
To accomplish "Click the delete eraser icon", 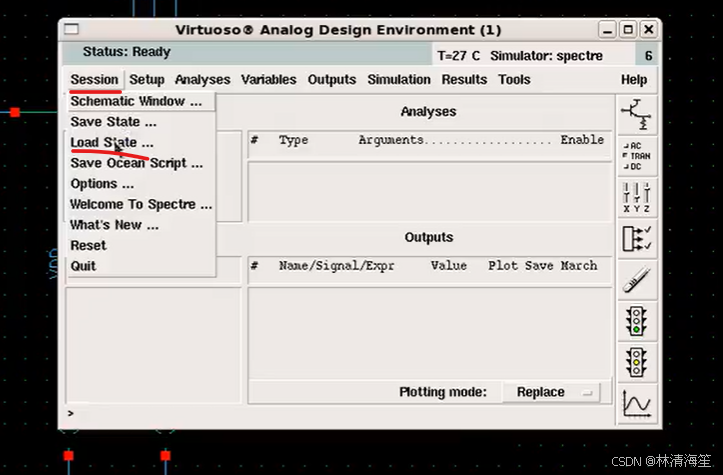I will 636,279.
